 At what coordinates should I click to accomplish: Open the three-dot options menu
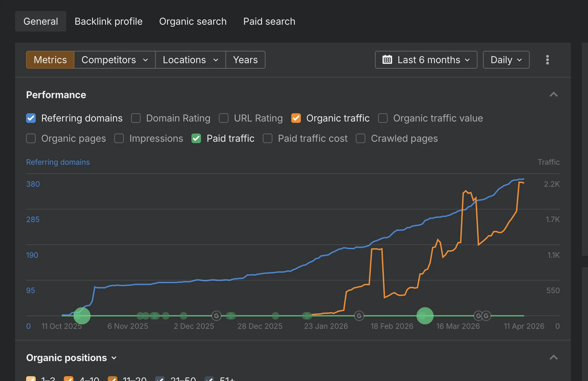click(547, 60)
